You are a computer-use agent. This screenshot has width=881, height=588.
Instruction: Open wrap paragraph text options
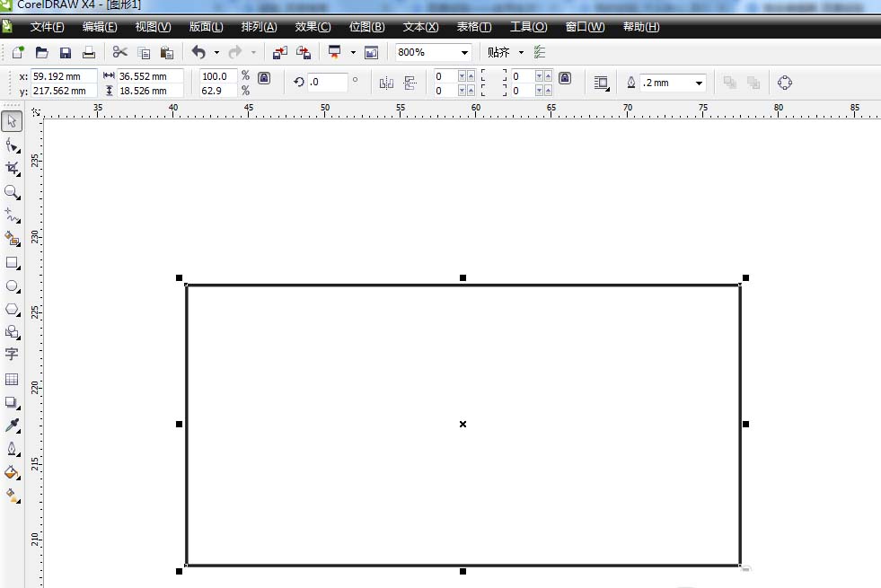[x=601, y=83]
